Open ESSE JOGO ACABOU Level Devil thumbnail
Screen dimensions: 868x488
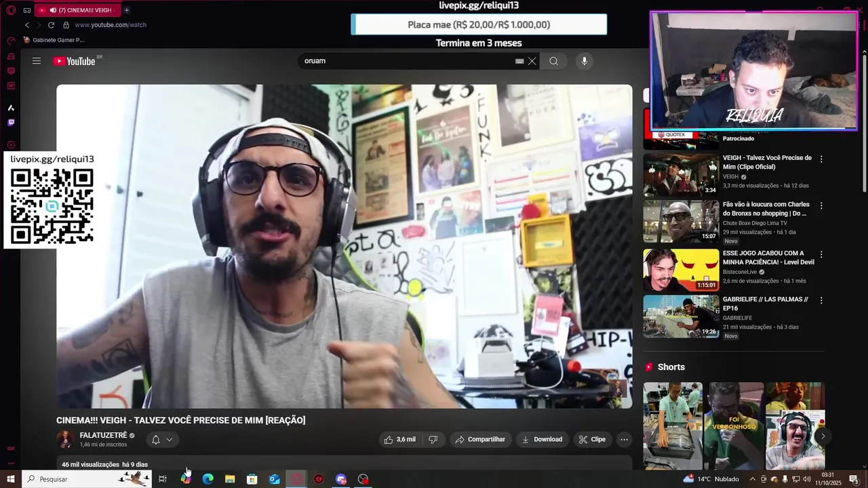pyautogui.click(x=681, y=270)
